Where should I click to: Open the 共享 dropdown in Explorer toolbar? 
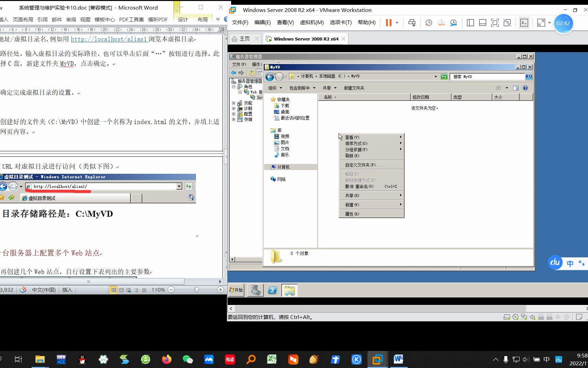pos(329,88)
